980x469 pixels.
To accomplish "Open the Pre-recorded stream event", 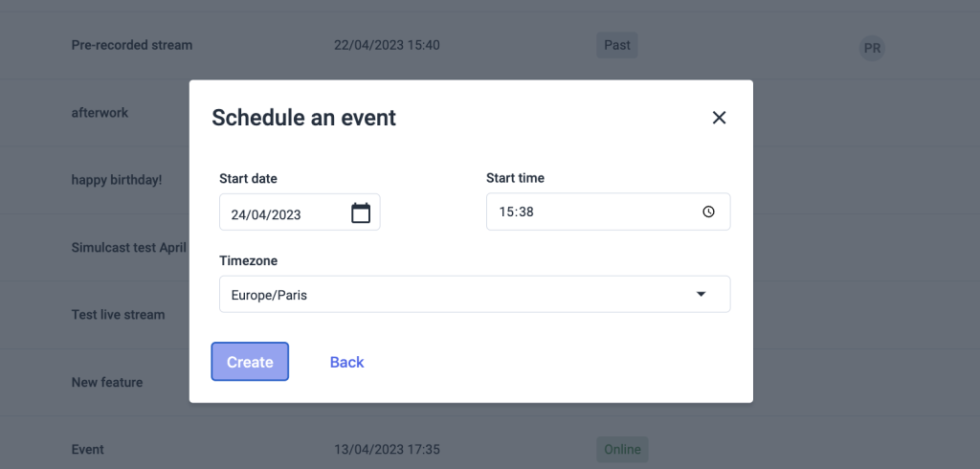I will pyautogui.click(x=132, y=45).
